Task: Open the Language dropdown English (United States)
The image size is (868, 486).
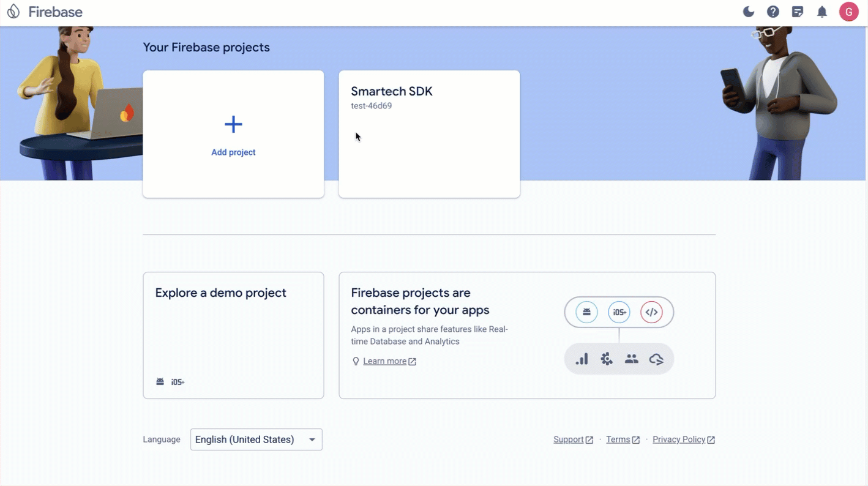Action: pos(256,439)
